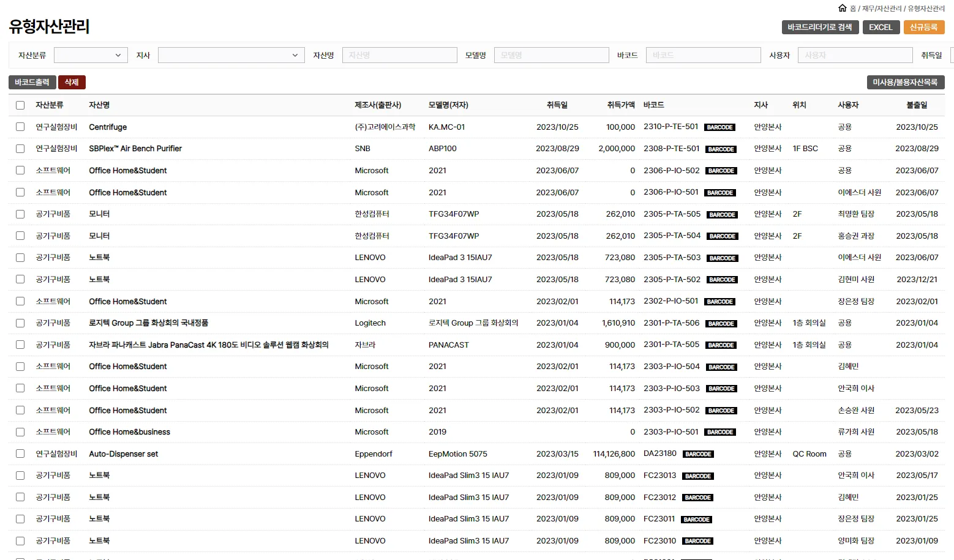
Task: Click the BARCODE badge next to DA23180
Action: click(x=698, y=454)
